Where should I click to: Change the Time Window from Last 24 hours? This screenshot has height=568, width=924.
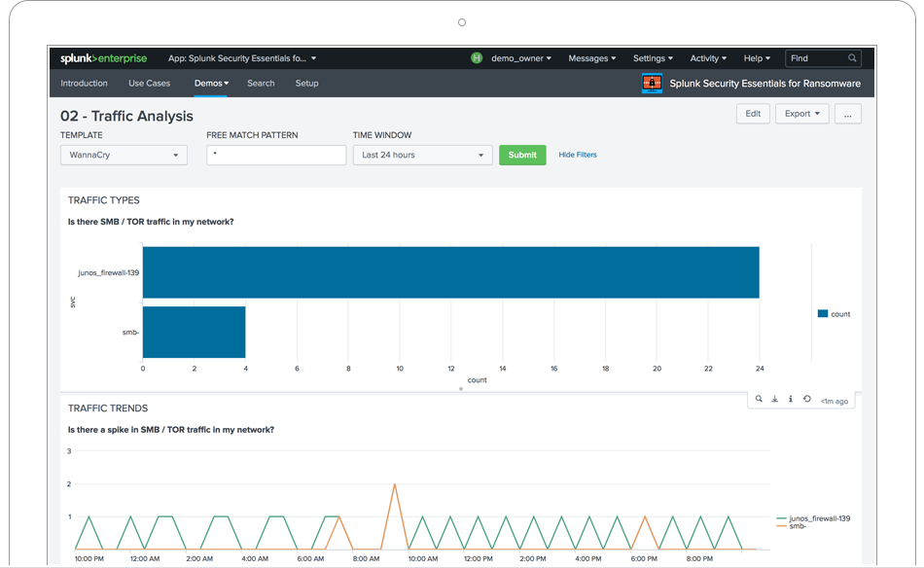(x=422, y=155)
